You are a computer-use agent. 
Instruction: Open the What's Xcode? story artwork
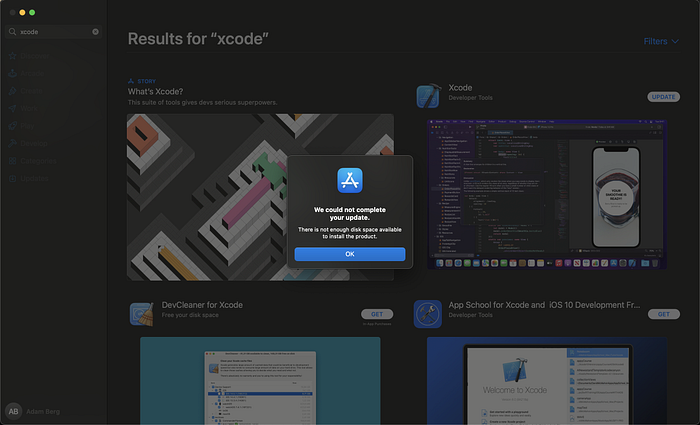tap(260, 197)
